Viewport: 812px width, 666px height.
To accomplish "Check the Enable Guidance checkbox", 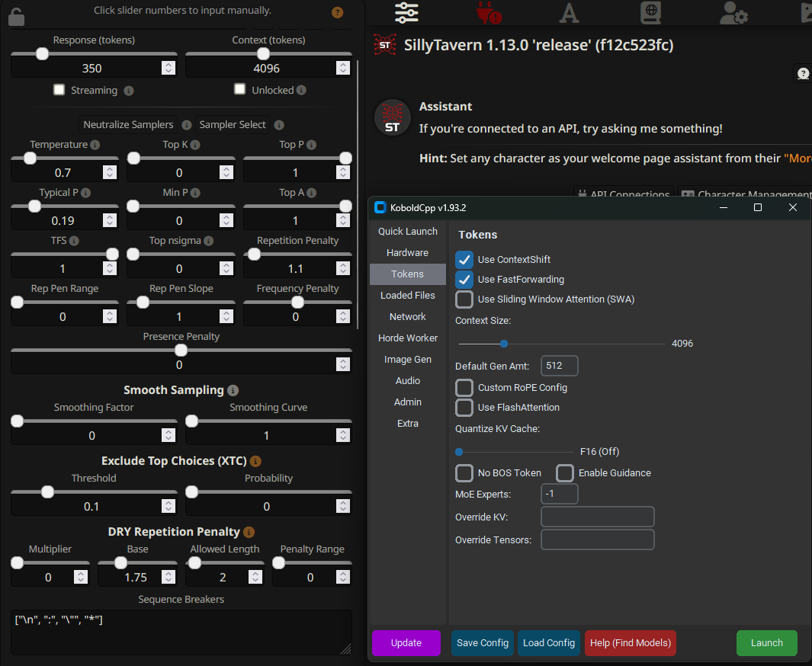I will (565, 473).
